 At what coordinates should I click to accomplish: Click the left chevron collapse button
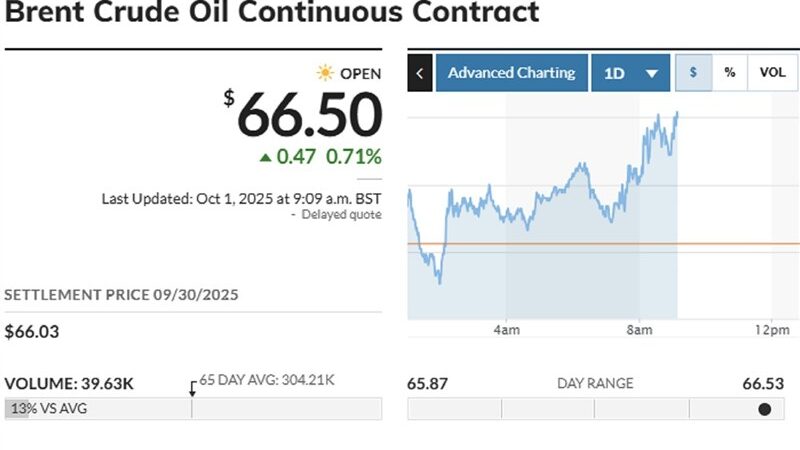tap(420, 73)
